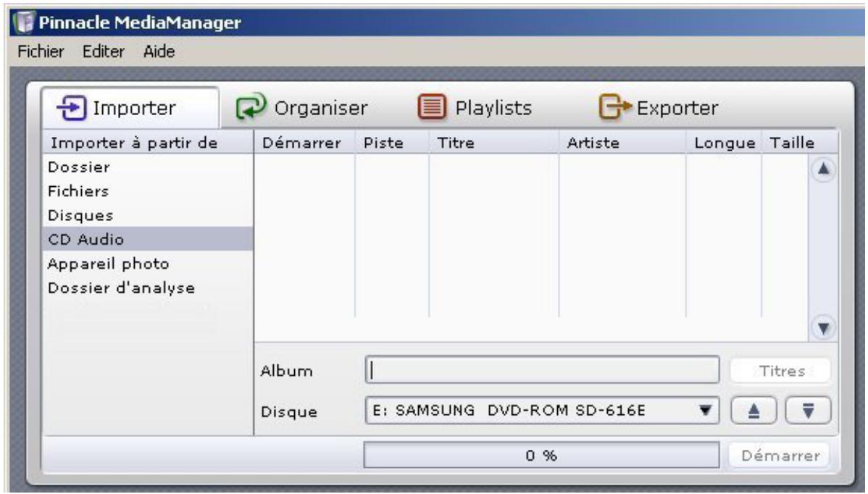The image size is (868, 494).
Task: Switch to the Organiser tab
Action: 301,107
